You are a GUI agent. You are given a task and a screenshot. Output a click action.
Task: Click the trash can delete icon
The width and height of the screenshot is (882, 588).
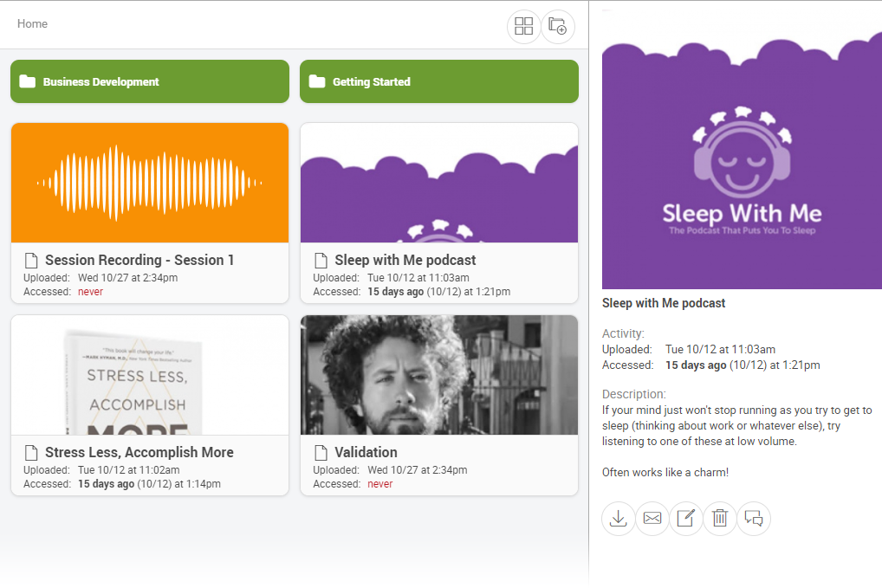point(719,519)
